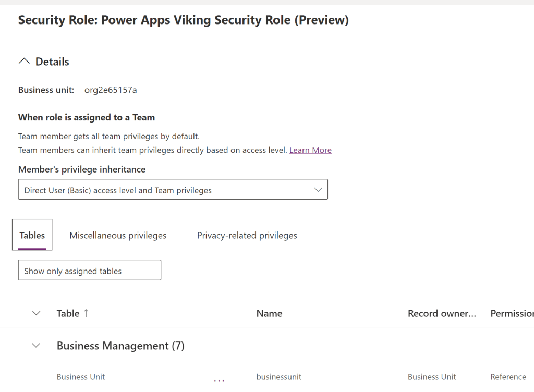534x392 pixels.
Task: Open more options ellipsis for Business Unit
Action: [x=219, y=378]
